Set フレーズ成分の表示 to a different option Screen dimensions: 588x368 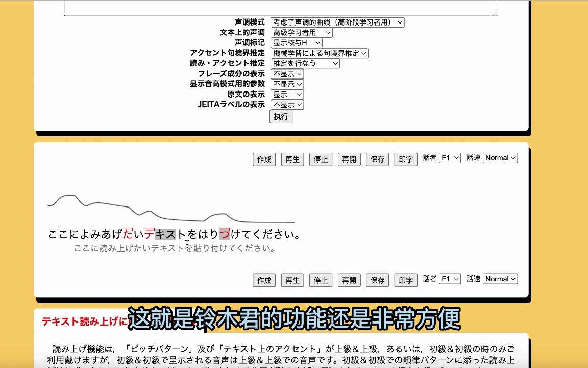[286, 74]
